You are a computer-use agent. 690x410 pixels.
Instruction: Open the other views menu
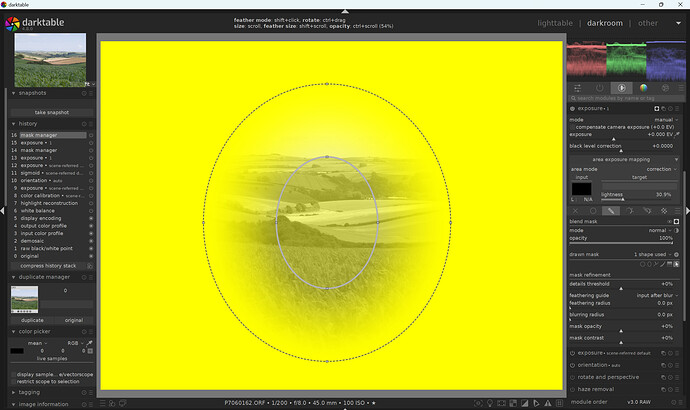(x=678, y=23)
